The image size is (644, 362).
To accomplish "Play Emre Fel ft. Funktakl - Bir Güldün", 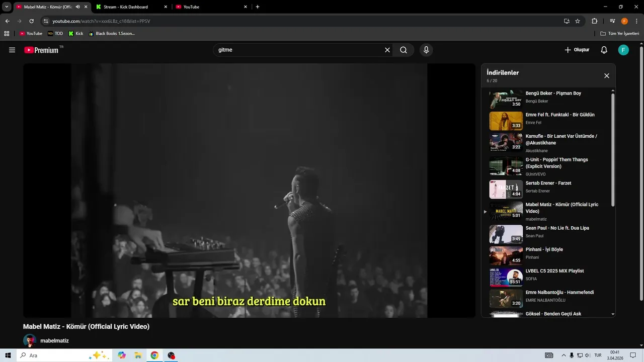I will point(548,121).
